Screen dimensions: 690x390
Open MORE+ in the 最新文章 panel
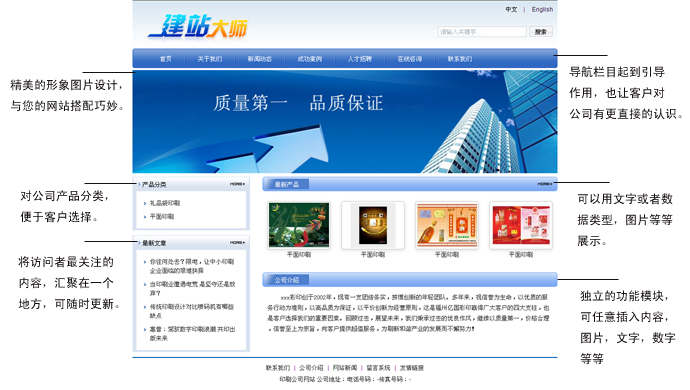point(237,243)
